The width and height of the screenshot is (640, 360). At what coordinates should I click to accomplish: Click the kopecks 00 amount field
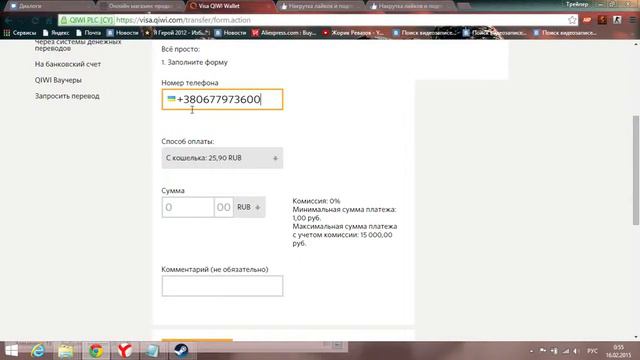pyautogui.click(x=224, y=207)
